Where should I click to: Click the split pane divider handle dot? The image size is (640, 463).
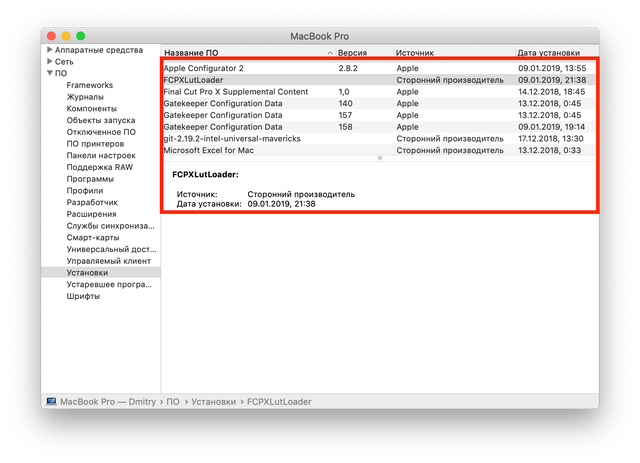(380, 158)
